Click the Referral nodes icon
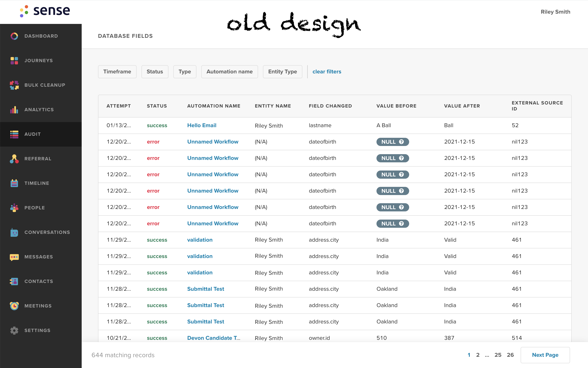This screenshot has width=588, height=368. coord(14,159)
